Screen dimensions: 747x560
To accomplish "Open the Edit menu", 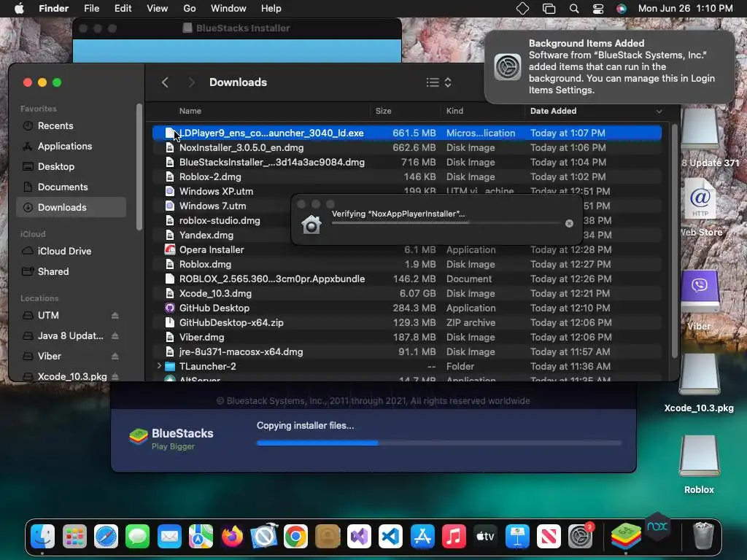I will [123, 9].
